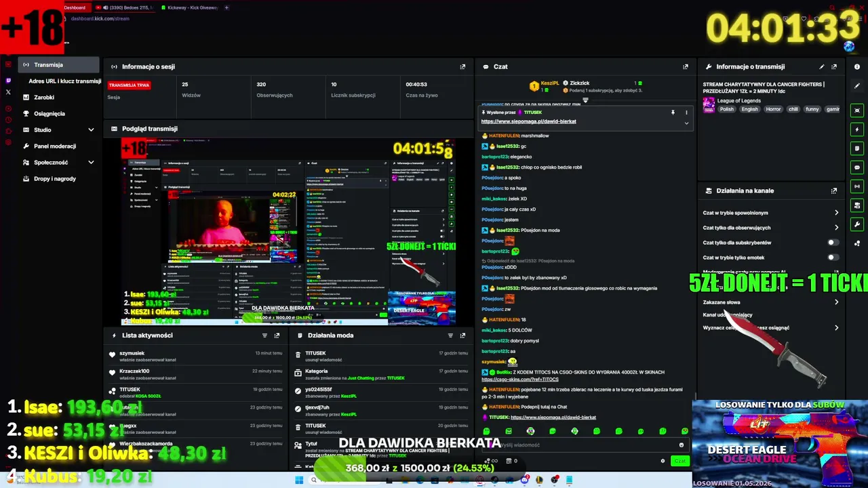Pop out the Informacje o transmisji panel
This screenshot has height=488, width=868.
pyautogui.click(x=834, y=66)
